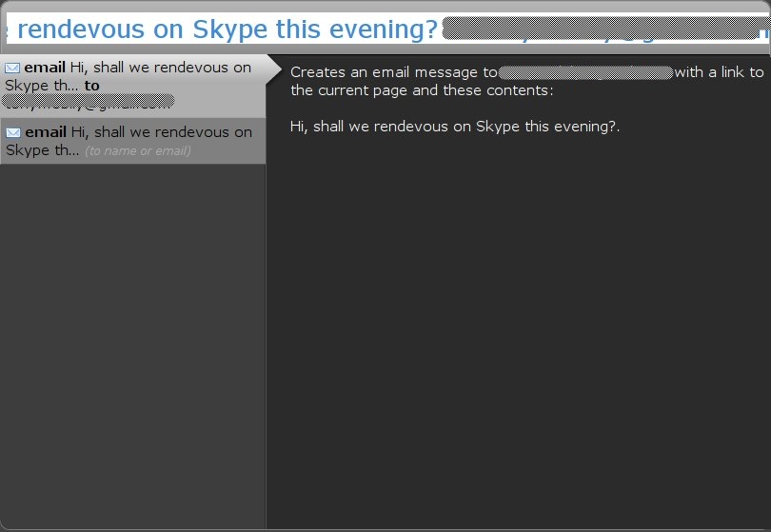This screenshot has height=532, width=771.
Task: Click 'the current page and these contents:' text
Action: pos(422,90)
